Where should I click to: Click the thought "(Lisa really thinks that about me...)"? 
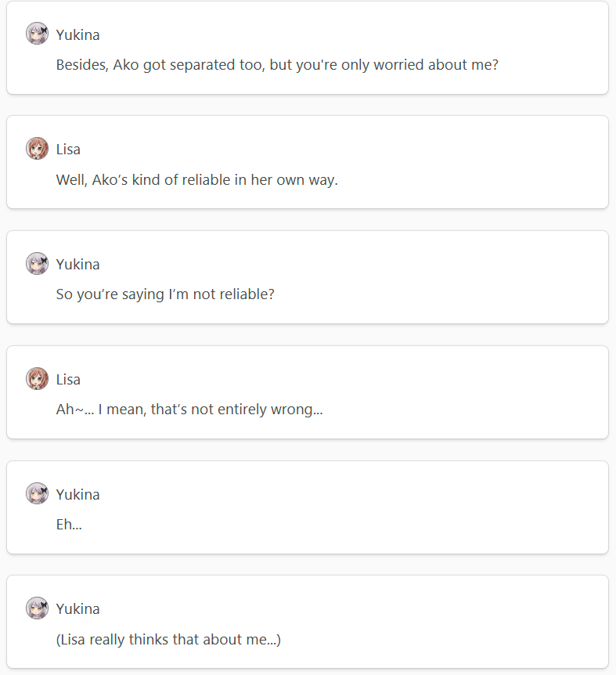point(168,640)
